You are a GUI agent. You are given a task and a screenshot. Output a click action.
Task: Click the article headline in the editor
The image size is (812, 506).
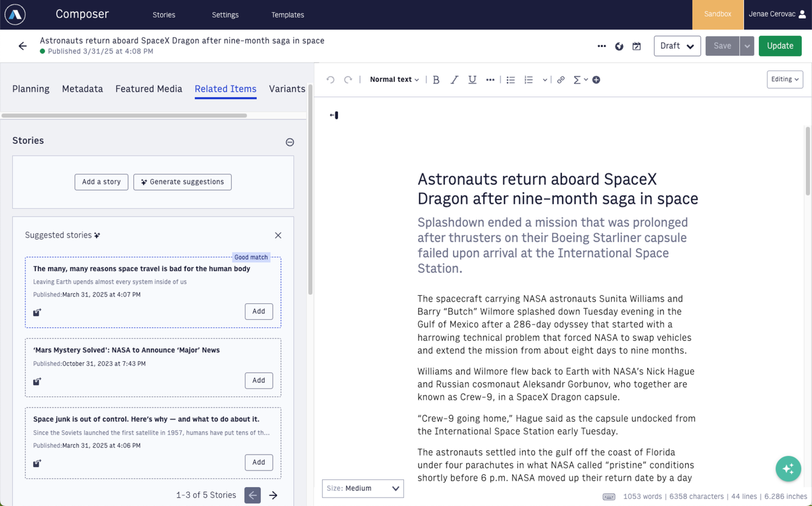(558, 189)
